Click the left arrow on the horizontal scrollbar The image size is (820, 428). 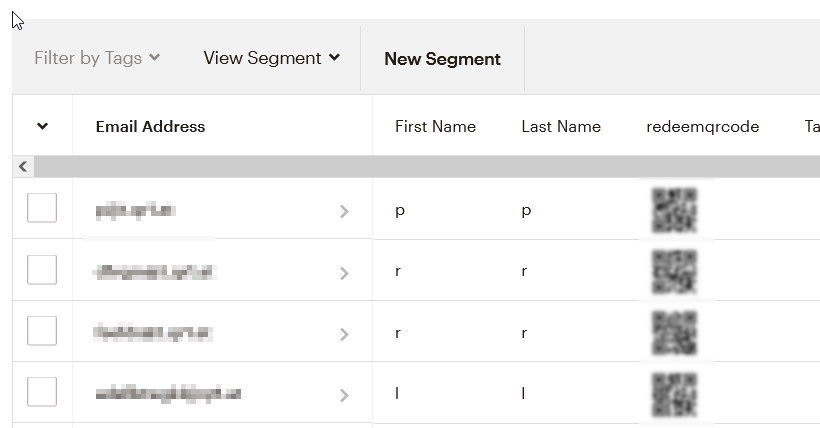[x=23, y=166]
